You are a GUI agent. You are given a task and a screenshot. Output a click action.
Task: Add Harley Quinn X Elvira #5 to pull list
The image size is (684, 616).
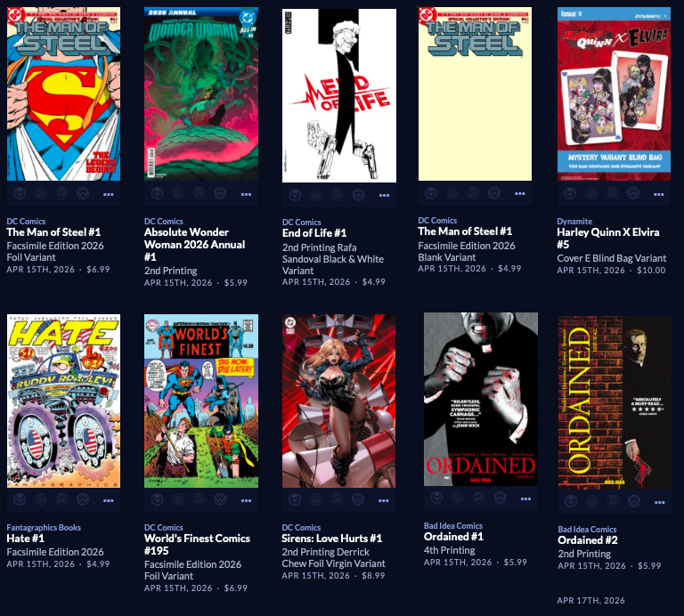click(x=570, y=193)
